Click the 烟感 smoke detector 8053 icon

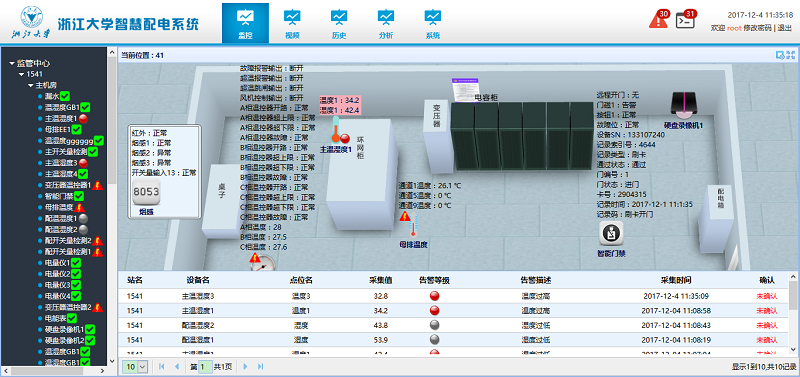(146, 193)
